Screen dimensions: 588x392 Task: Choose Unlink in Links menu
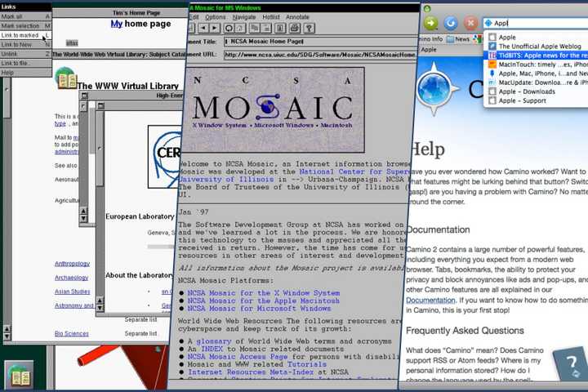(26, 54)
